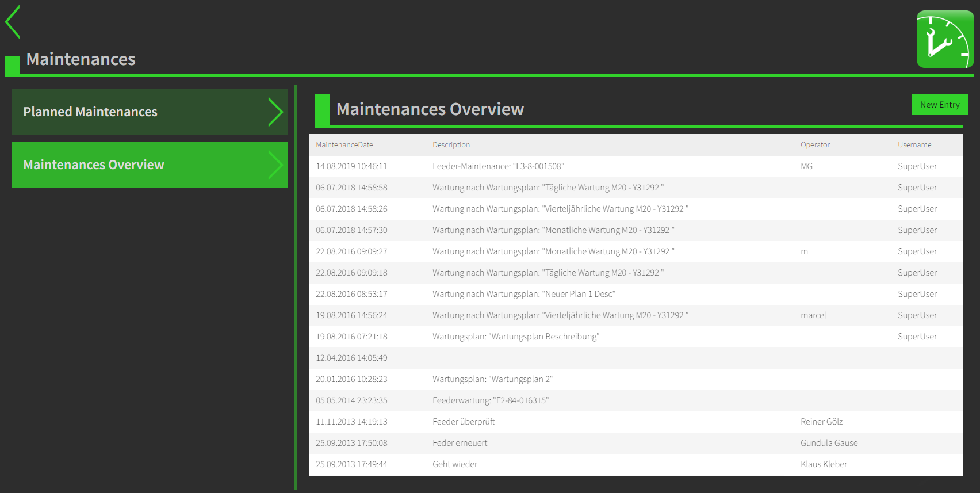The image size is (980, 493).
Task: Select the 19.08.2016 14:56:24 date cell
Action: coord(351,315)
